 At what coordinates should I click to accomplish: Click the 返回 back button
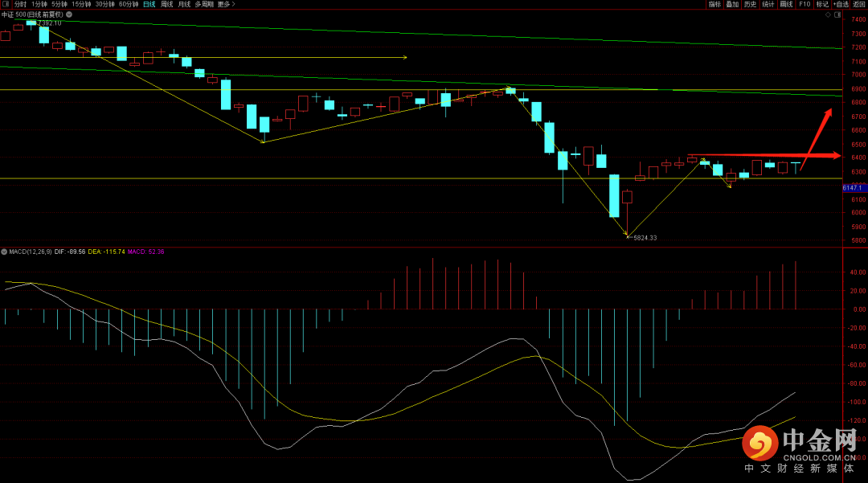[859, 4]
